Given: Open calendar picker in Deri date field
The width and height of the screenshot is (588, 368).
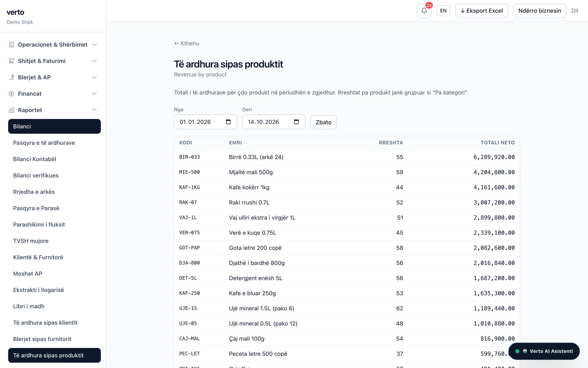Looking at the screenshot, I should pos(296,122).
